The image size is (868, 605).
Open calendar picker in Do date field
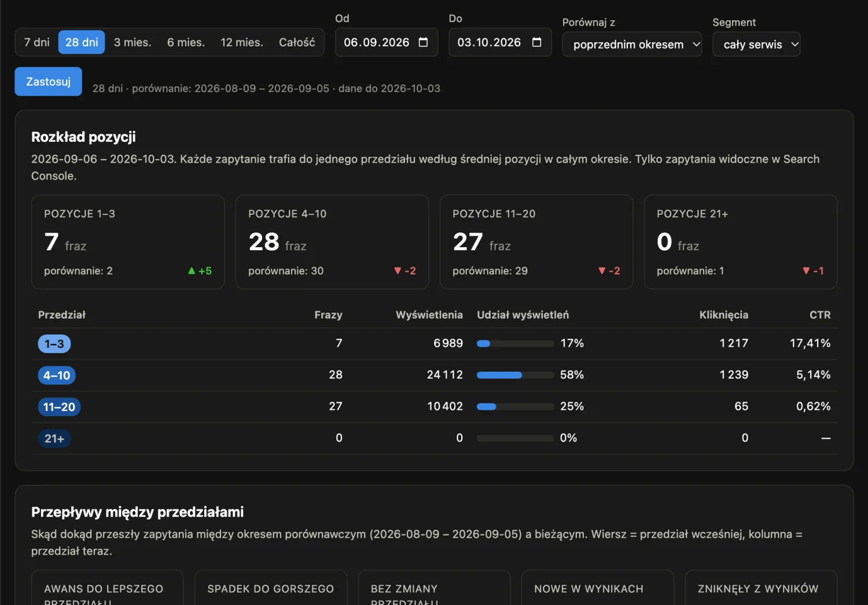click(536, 42)
